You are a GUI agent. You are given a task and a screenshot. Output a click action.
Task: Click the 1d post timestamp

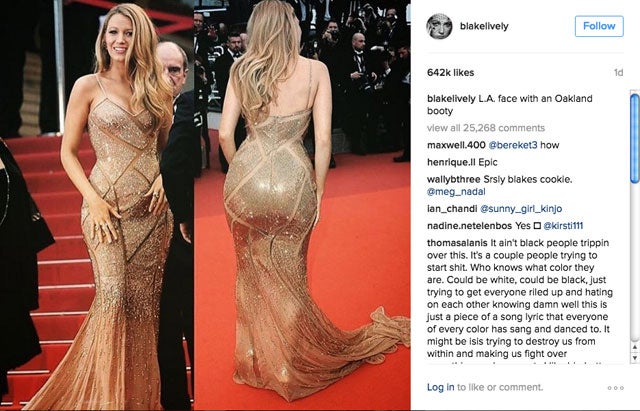(618, 73)
